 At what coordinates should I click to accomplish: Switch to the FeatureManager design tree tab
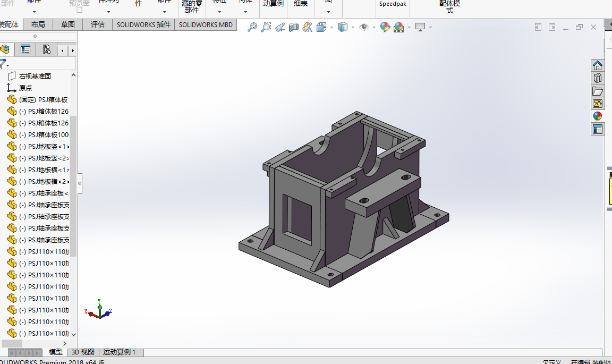coord(5,49)
